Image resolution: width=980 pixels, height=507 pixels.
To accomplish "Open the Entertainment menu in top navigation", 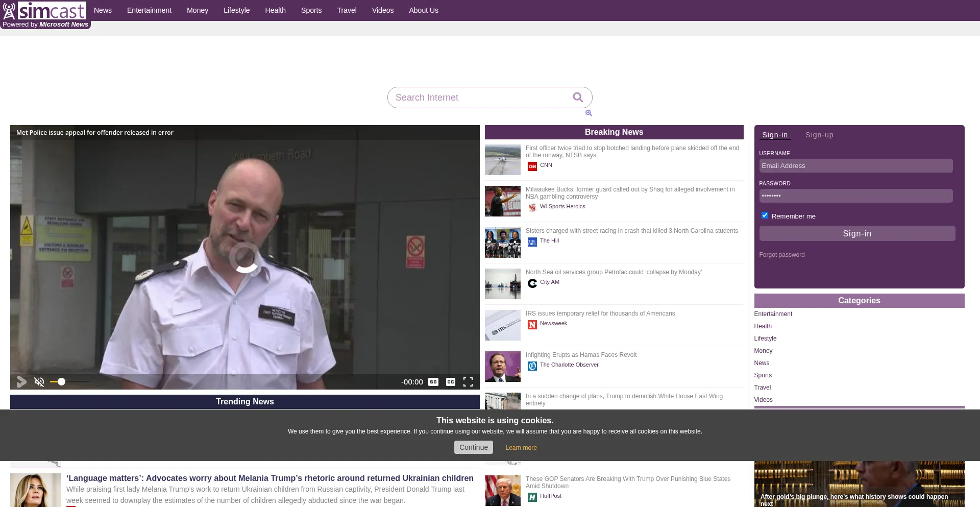I will click(149, 10).
